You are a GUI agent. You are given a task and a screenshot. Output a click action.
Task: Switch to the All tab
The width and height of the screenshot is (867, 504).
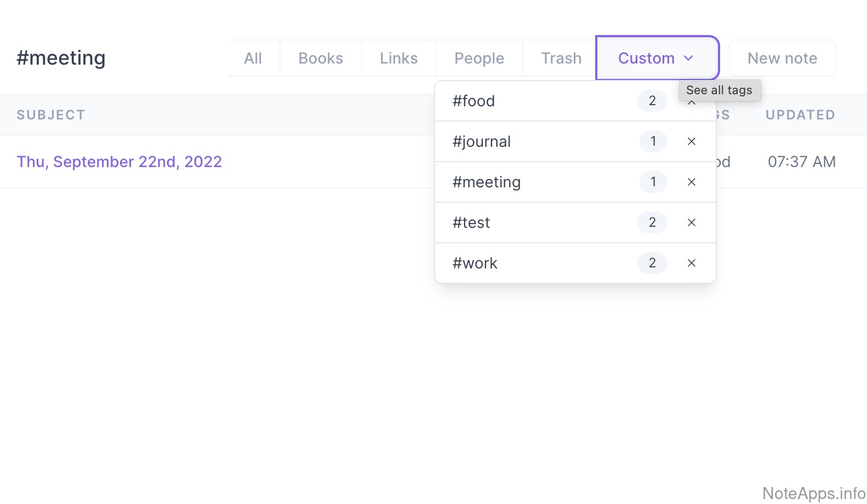[x=253, y=58]
